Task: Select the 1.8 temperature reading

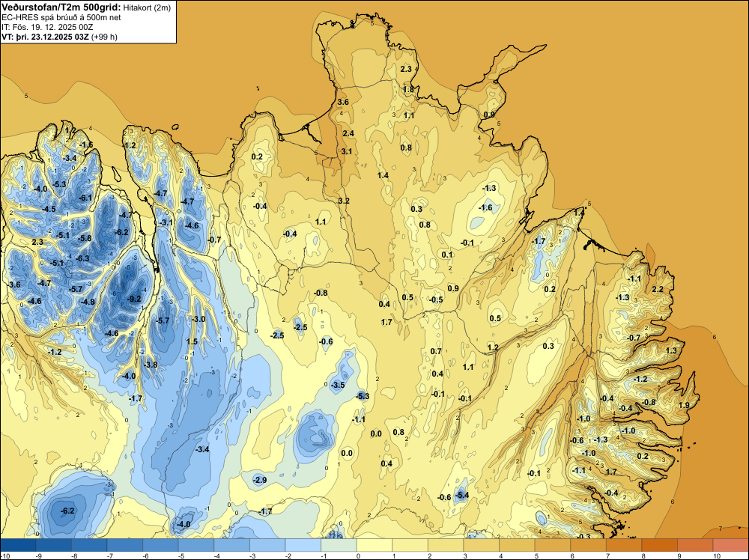Action: tap(408, 89)
